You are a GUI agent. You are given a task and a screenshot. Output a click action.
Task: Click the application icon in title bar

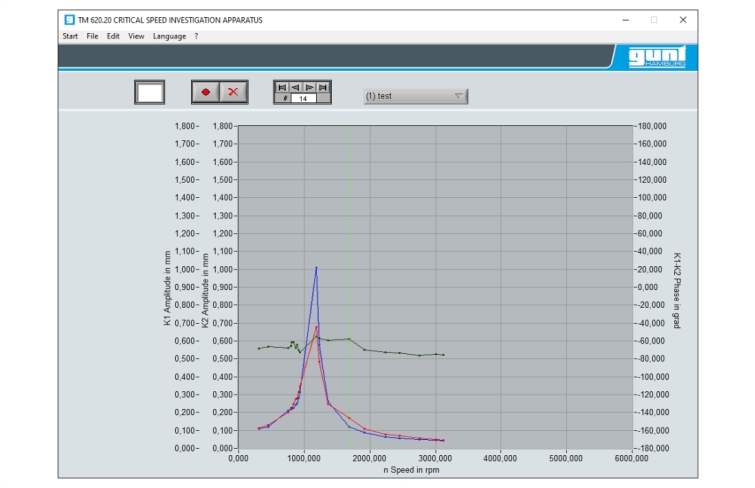pos(69,20)
